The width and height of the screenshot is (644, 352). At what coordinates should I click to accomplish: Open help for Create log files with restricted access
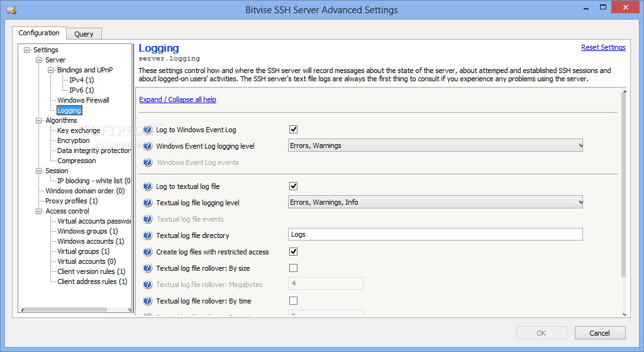[x=147, y=252]
